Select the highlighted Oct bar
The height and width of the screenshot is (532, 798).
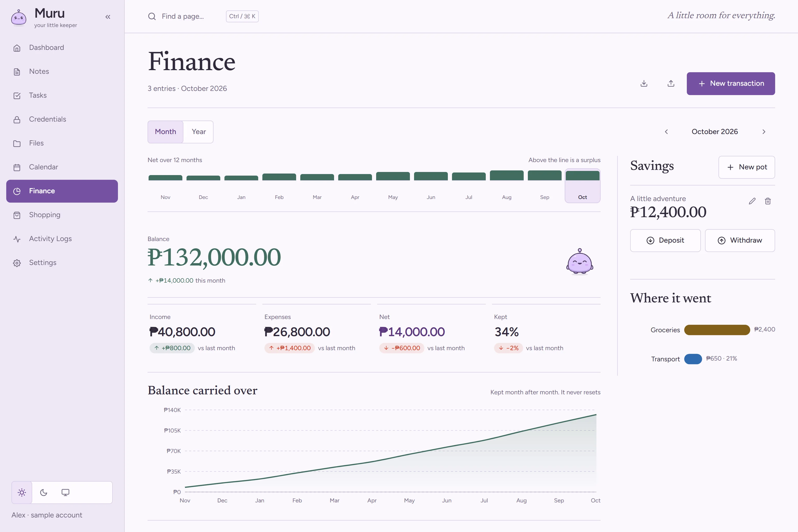coord(583,185)
